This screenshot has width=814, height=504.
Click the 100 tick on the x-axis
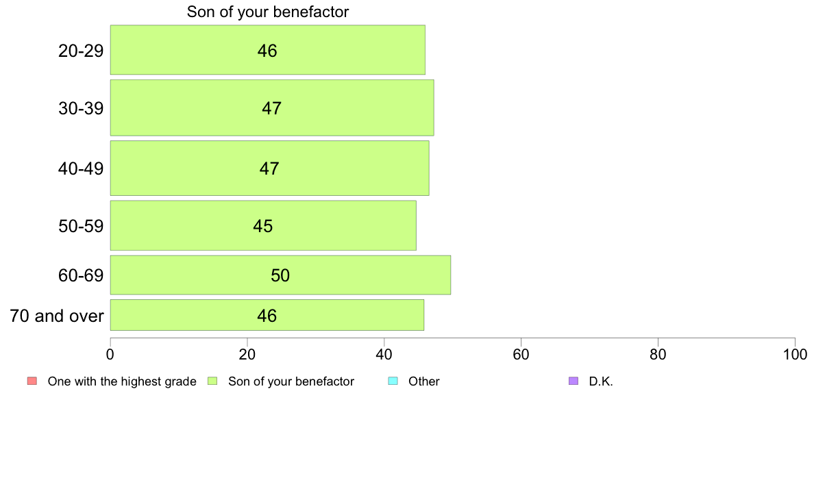pos(794,354)
